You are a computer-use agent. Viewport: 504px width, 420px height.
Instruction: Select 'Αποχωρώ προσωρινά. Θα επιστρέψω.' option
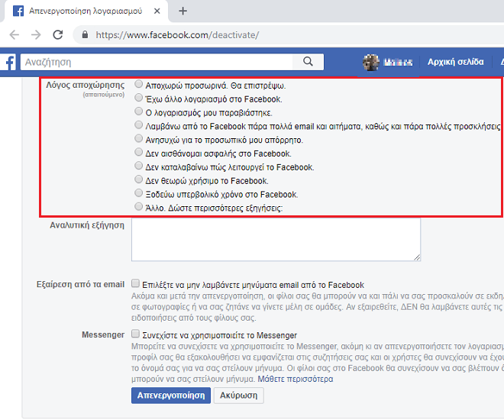(138, 84)
